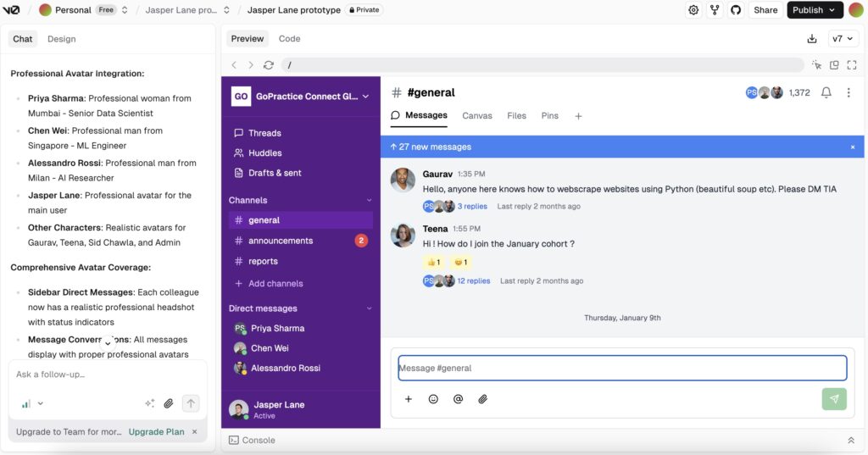Expand the Console panel chevrons
Image resolution: width=868 pixels, height=455 pixels.
click(x=851, y=440)
